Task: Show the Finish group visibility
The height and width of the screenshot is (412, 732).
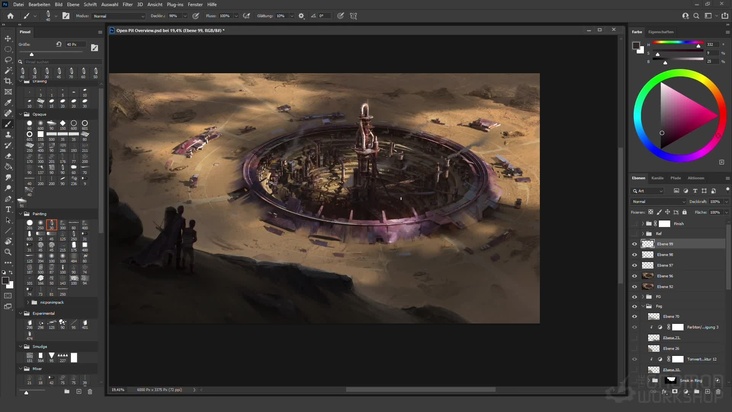Action: coord(634,224)
